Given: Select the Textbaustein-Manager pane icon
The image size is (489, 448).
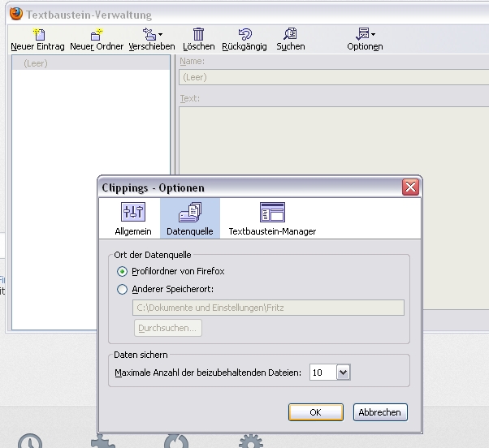Looking at the screenshot, I should (x=272, y=213).
